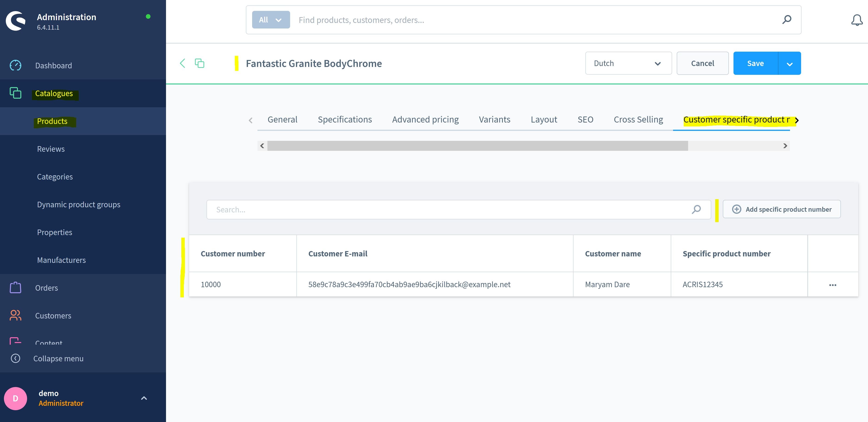
Task: Click the Catalogues icon in sidebar
Action: coord(16,93)
